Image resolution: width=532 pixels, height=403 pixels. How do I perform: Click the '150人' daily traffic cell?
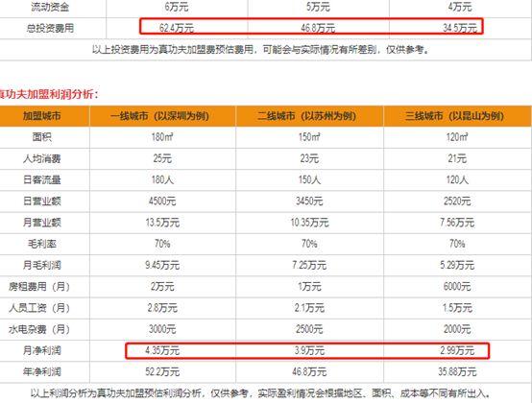(309, 179)
